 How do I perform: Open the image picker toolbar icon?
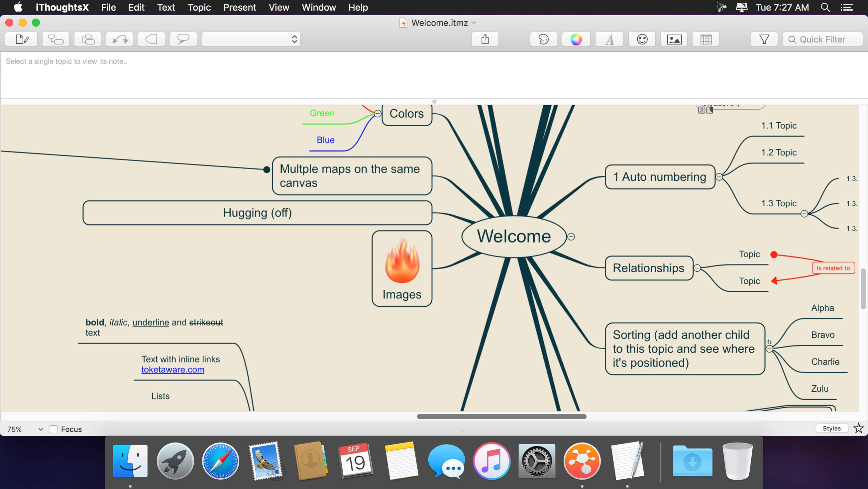(674, 40)
